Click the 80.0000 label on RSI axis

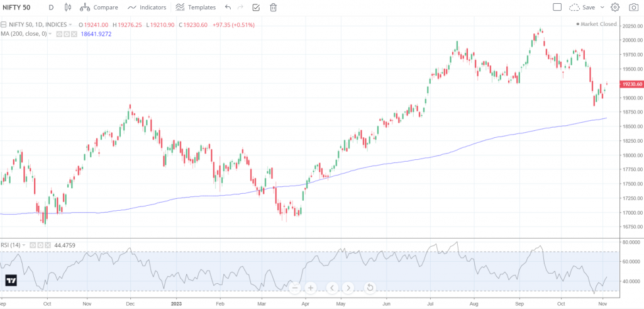tap(633, 242)
